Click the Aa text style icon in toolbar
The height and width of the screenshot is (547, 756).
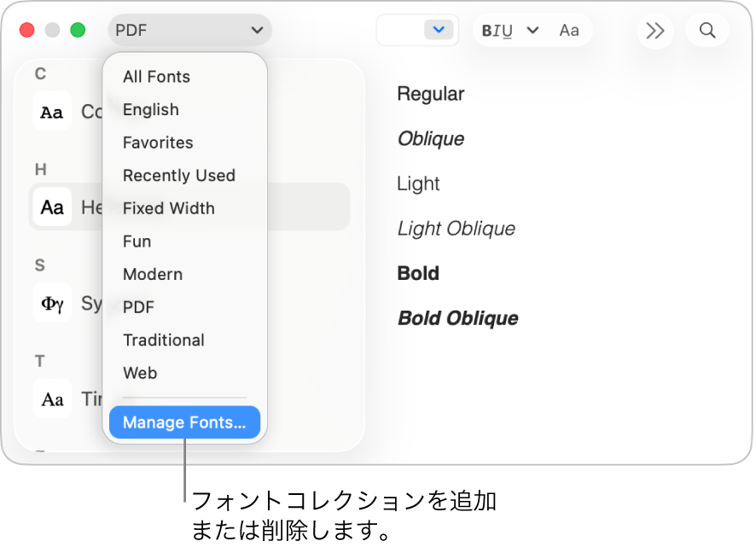coord(569,30)
